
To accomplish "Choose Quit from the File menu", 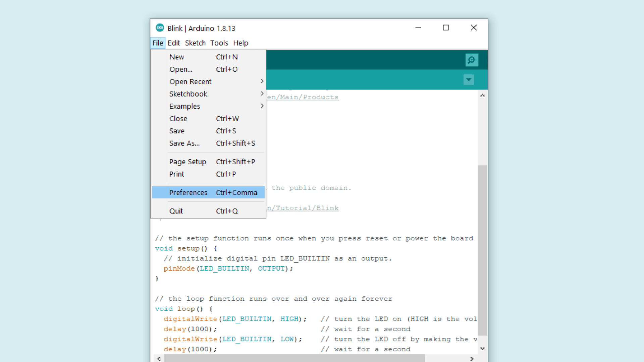I will coord(176,211).
